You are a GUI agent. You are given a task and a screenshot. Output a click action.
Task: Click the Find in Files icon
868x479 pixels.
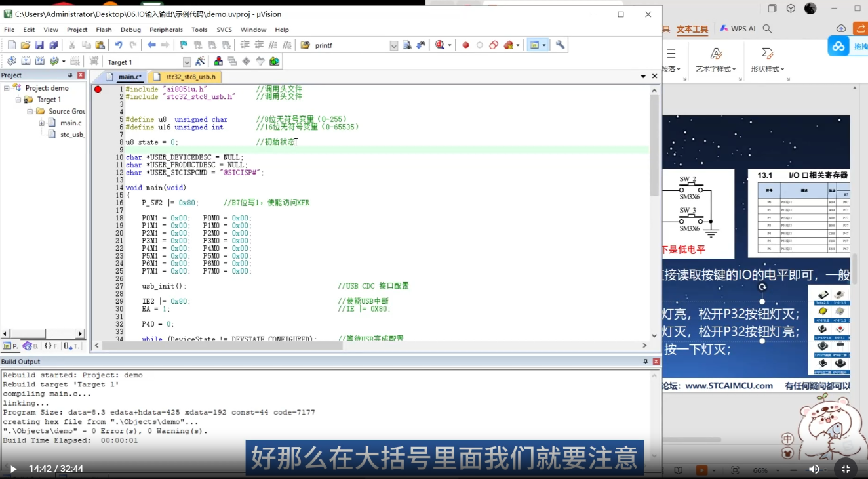(306, 45)
